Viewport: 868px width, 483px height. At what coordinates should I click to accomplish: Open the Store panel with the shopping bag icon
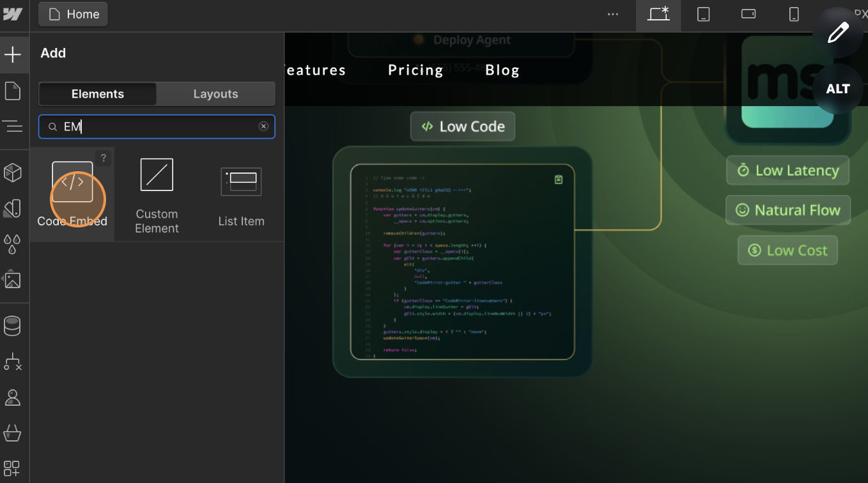[x=14, y=433]
